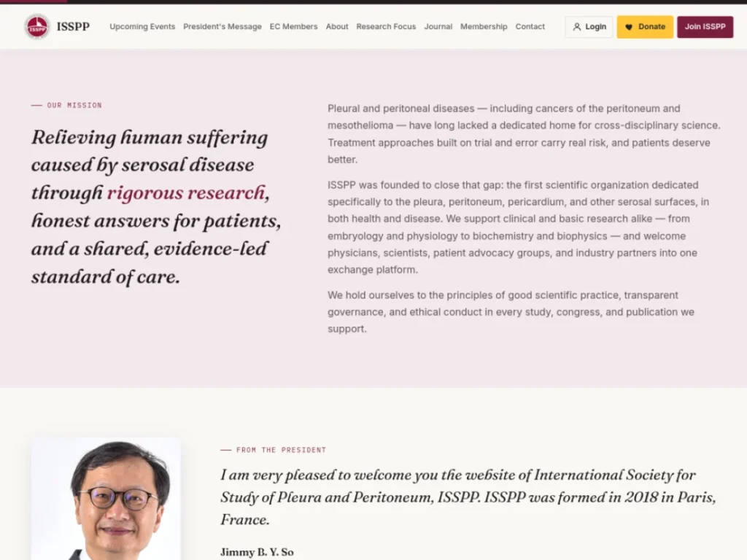Click the name "Jimmy B. Y. So"
Image resolution: width=747 pixels, height=560 pixels.
[x=257, y=552]
